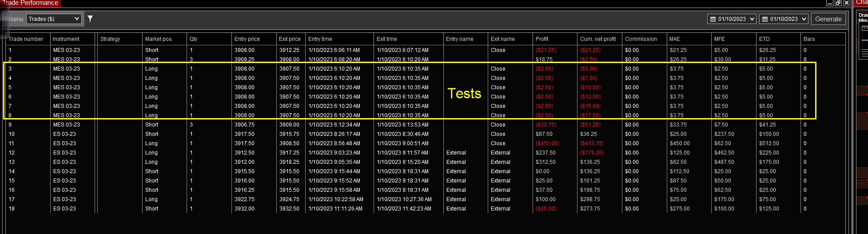Screen dimensions: 868x234
Task: Click the MFE column header
Action: 720,39
